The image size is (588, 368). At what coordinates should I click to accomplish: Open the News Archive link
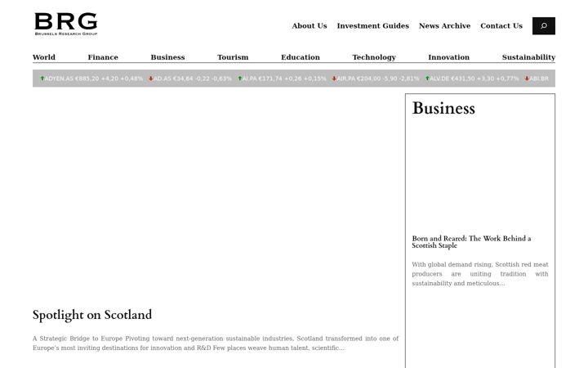click(x=444, y=26)
